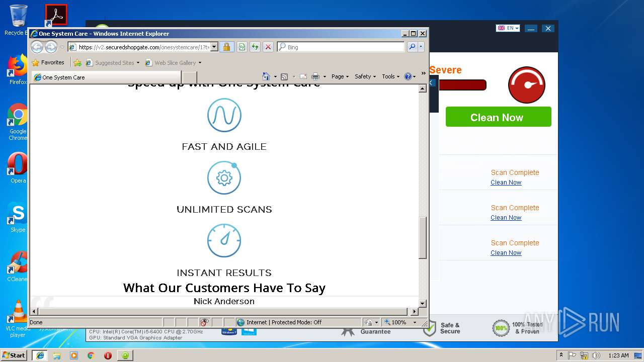The height and width of the screenshot is (362, 644).
Task: Click the privacy report eye icon
Action: pos(204,322)
